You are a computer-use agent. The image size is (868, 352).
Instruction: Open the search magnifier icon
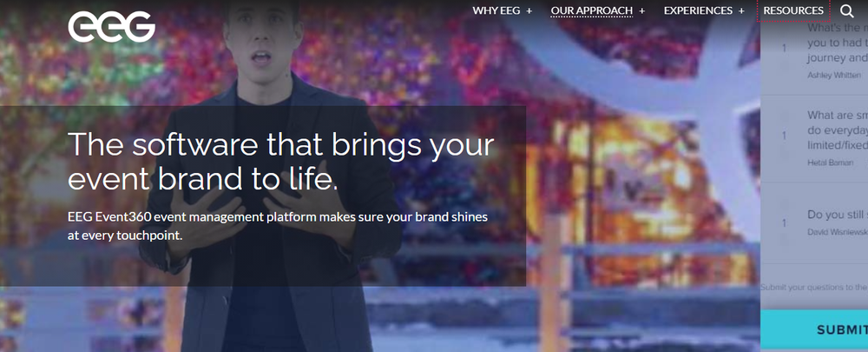847,10
